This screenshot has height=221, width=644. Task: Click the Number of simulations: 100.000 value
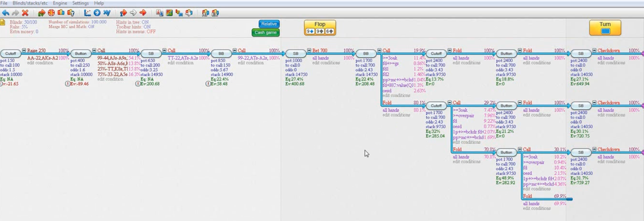tap(77, 22)
